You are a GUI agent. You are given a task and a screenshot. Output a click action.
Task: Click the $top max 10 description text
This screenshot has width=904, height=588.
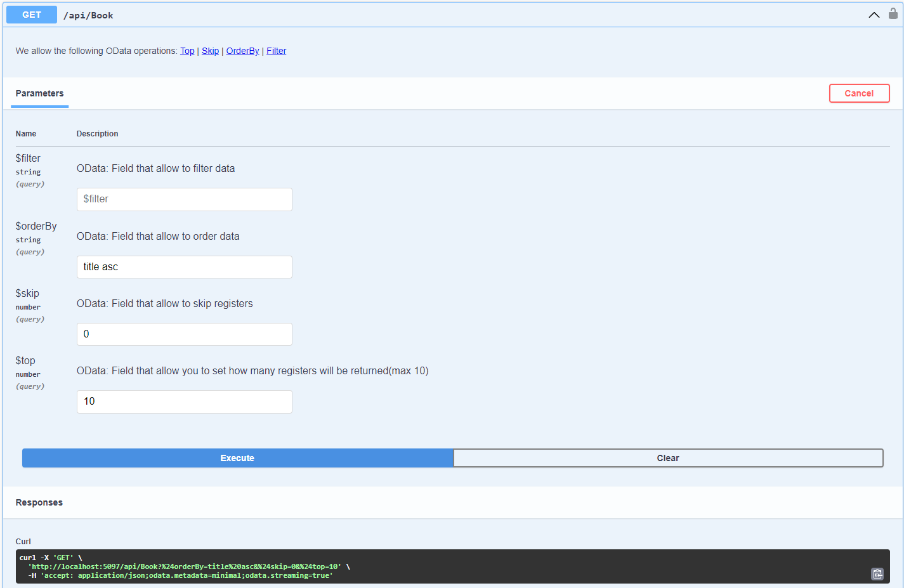click(x=252, y=370)
